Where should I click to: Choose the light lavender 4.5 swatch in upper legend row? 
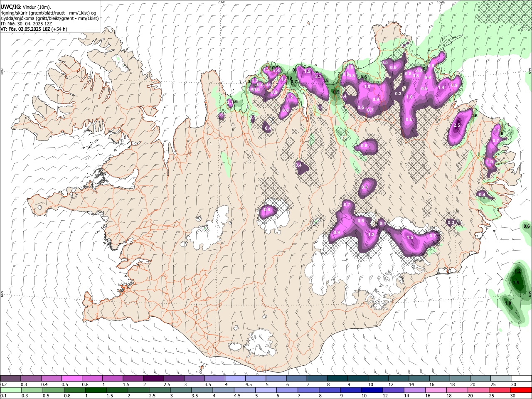point(256,379)
